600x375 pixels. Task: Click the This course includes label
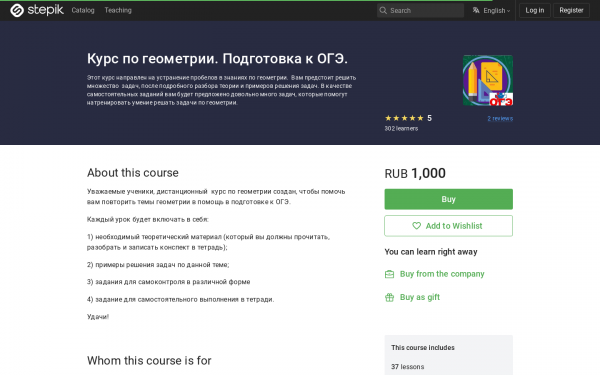pos(423,347)
